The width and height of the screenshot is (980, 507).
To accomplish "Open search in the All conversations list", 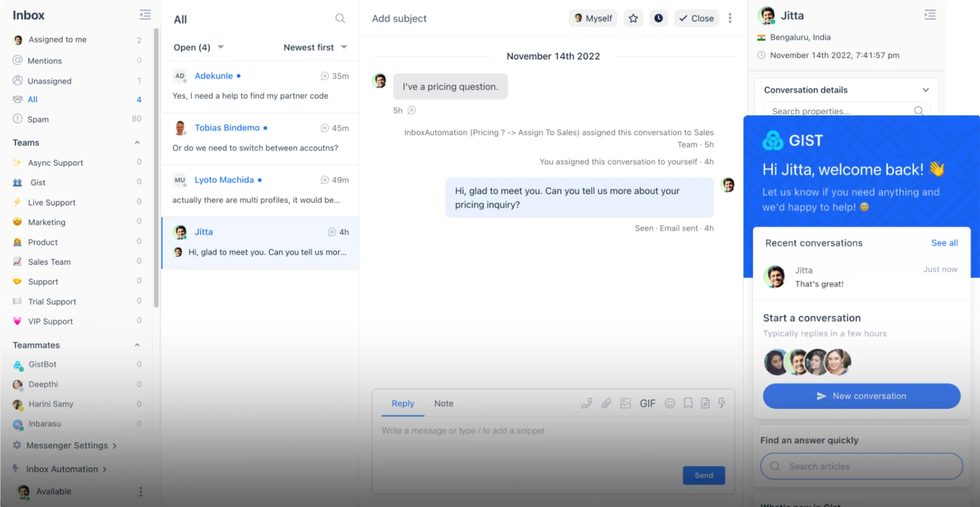I will pyautogui.click(x=340, y=19).
